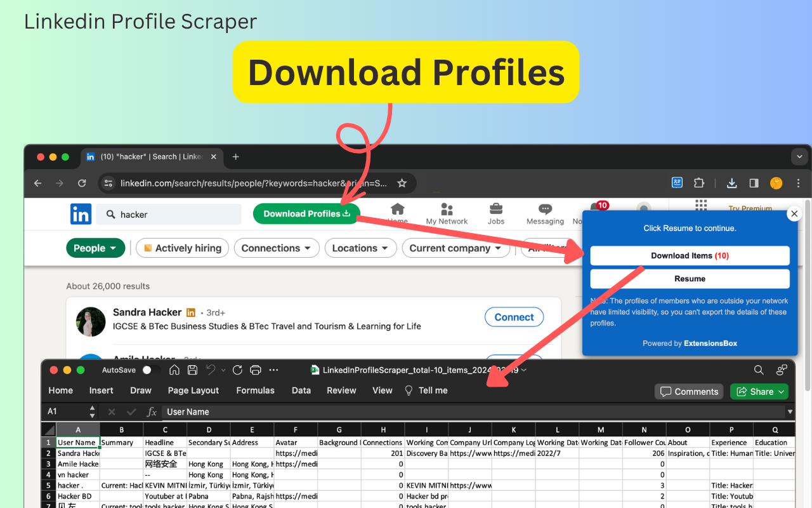Click the Excel search magnifier icon
The height and width of the screenshot is (508, 812).
pyautogui.click(x=759, y=370)
